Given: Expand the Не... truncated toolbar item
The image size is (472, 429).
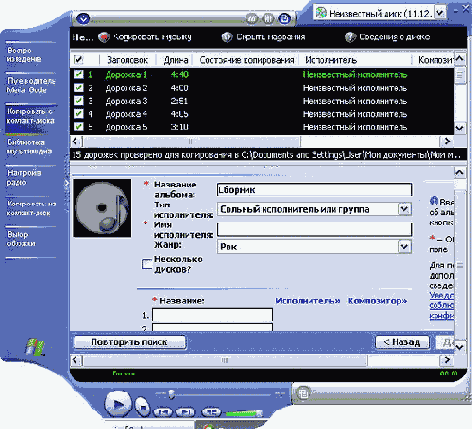Looking at the screenshot, I should click(x=83, y=37).
